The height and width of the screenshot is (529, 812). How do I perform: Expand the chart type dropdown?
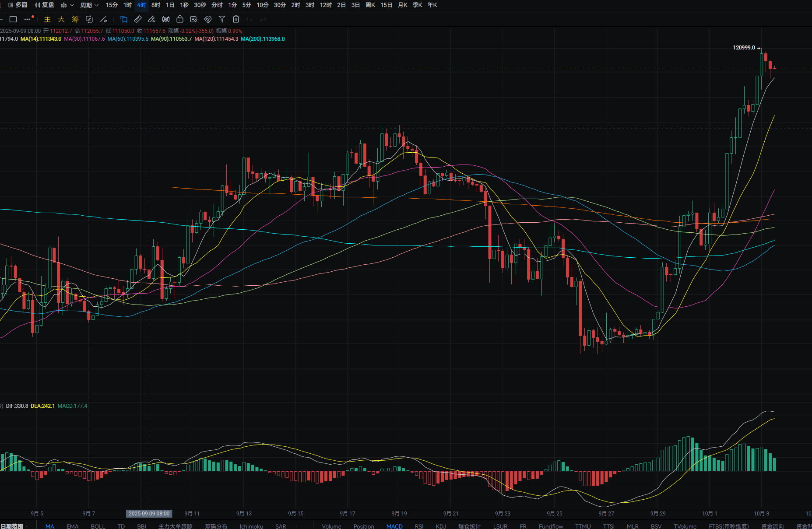tap(67, 5)
